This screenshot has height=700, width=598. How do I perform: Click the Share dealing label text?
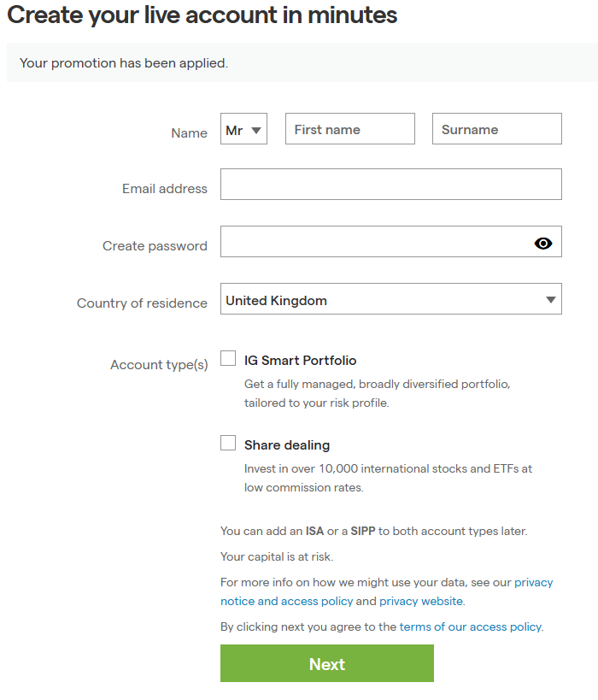286,445
